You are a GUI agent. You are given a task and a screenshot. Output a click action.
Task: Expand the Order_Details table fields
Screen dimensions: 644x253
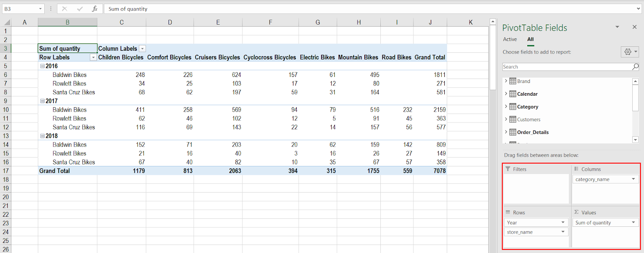coord(506,132)
